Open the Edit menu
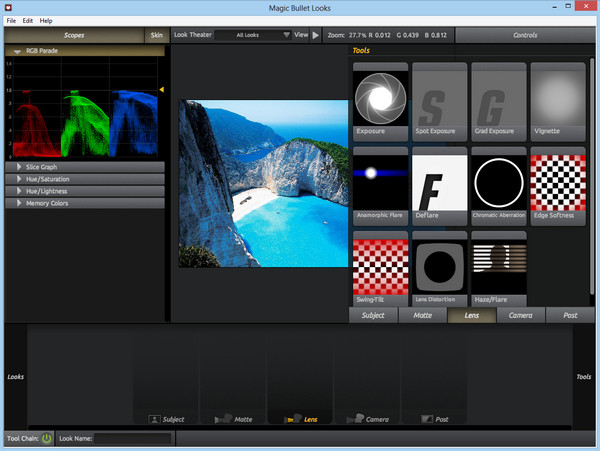The image size is (600, 451). pyautogui.click(x=28, y=20)
